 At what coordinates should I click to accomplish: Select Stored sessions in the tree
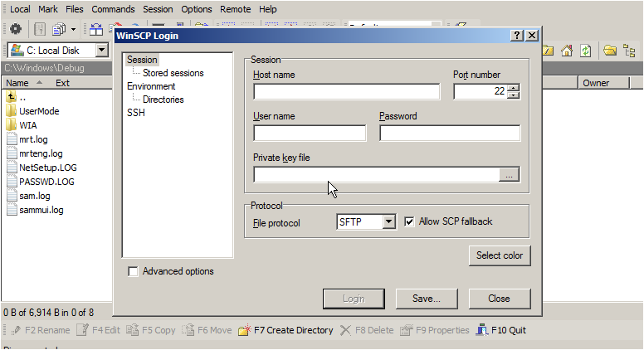tap(173, 73)
